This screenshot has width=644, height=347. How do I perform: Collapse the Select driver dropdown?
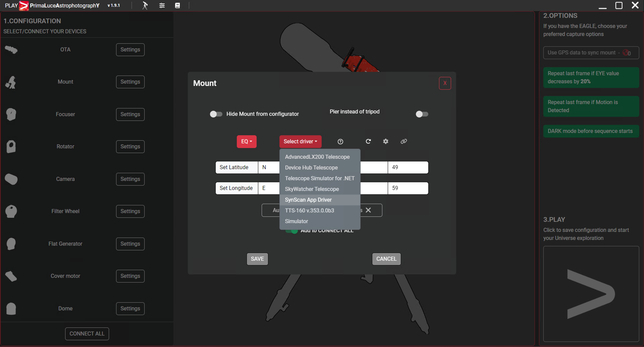point(300,142)
